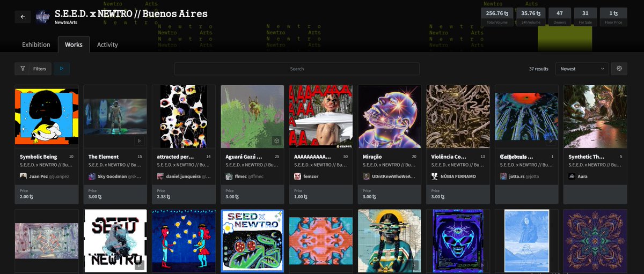Click the Aguará Gazú title text
This screenshot has width=644, height=274.
(244, 157)
